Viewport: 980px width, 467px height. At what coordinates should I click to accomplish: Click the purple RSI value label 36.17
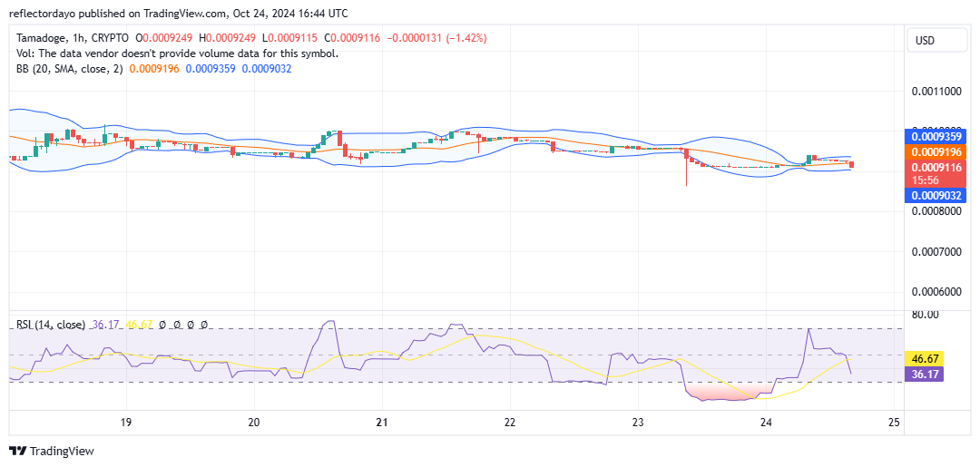coord(923,375)
